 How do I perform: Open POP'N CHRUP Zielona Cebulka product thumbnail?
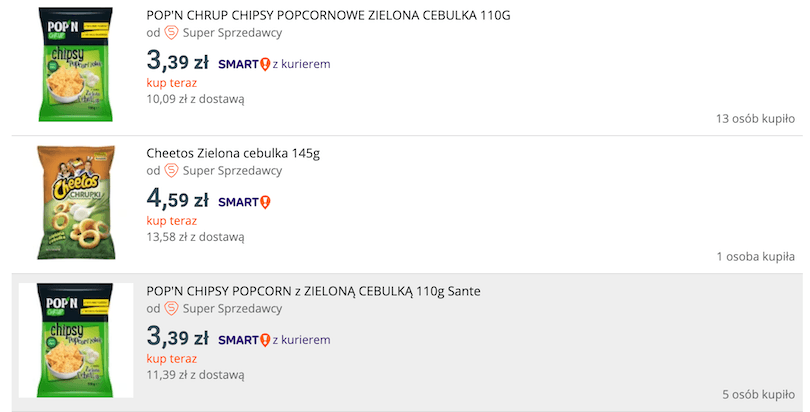pos(76,65)
